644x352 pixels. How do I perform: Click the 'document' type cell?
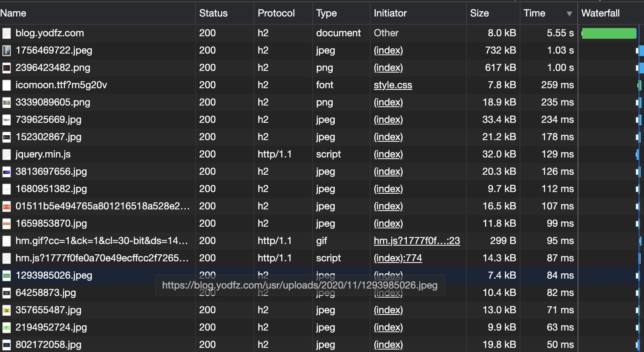[x=338, y=33]
